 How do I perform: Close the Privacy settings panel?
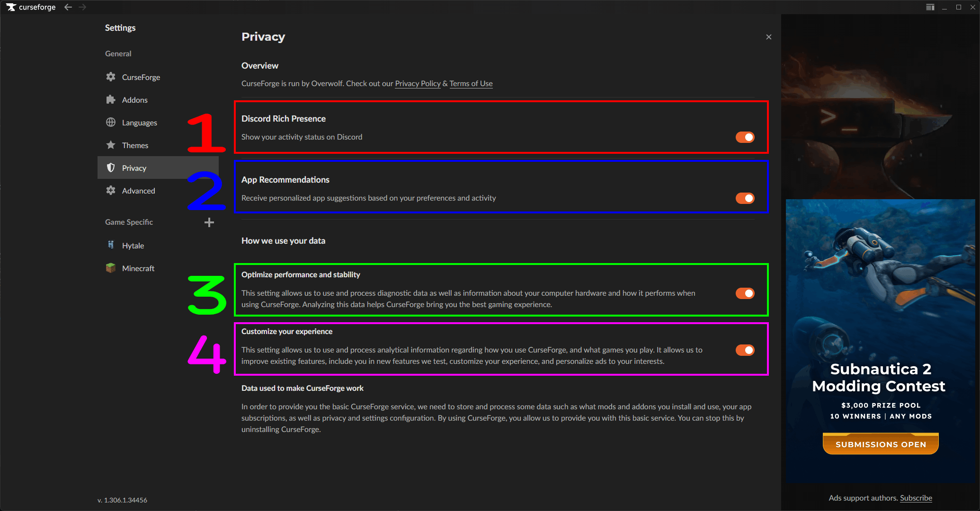click(x=769, y=37)
